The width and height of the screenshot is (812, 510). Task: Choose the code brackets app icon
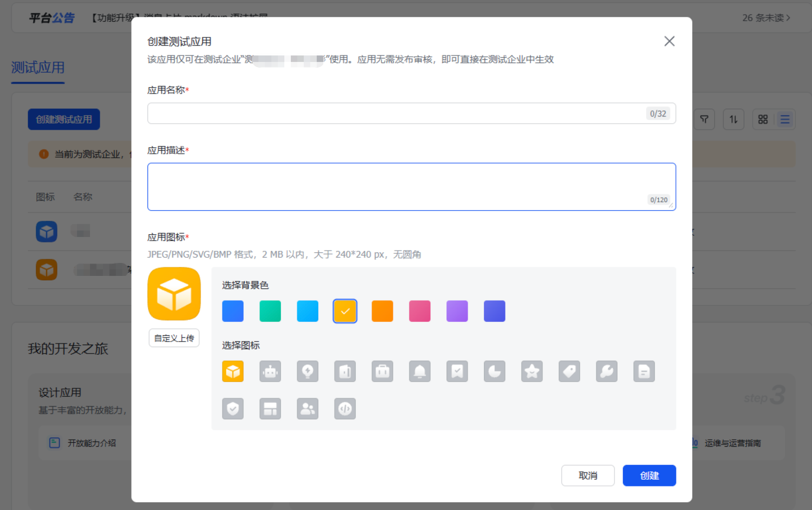pyautogui.click(x=345, y=408)
